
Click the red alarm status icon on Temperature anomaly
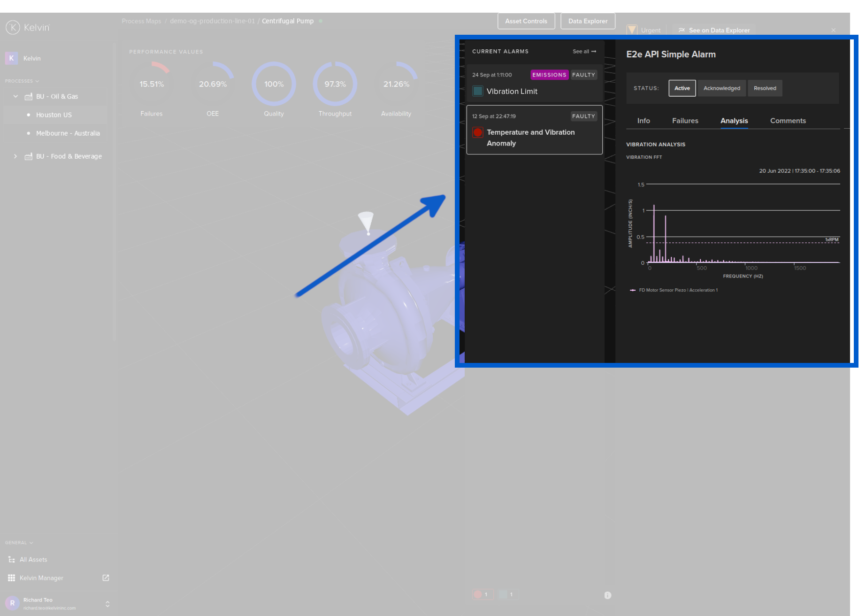pyautogui.click(x=477, y=132)
